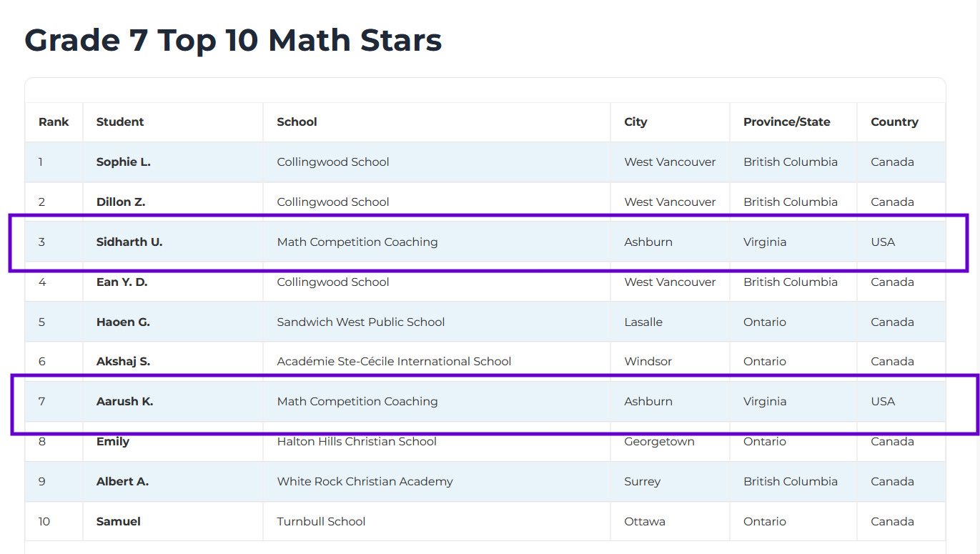Click "Math Competition Coaching" in Sidharth U.'s row

pyautogui.click(x=357, y=242)
